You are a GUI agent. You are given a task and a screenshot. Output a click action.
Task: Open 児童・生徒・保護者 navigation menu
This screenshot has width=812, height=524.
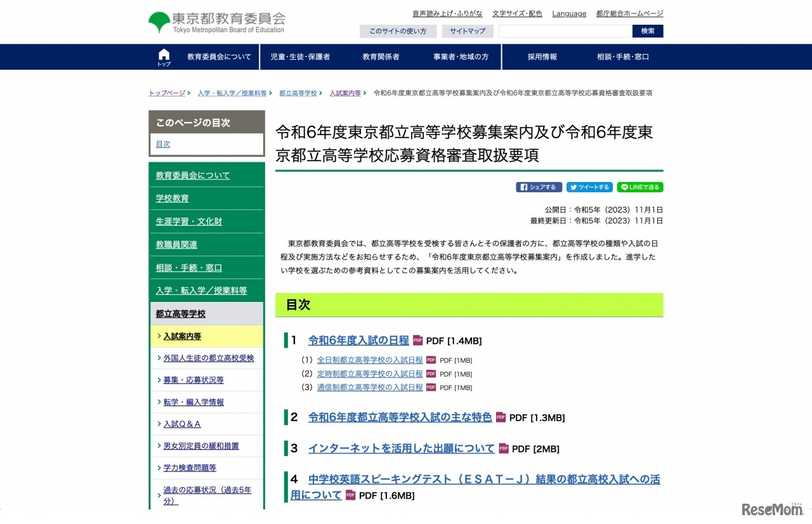tap(300, 57)
